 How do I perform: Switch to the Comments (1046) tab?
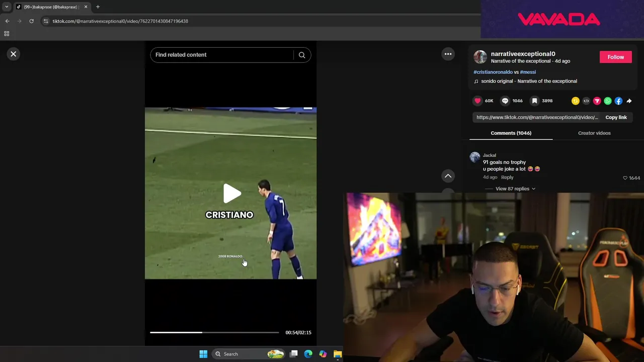coord(511,133)
